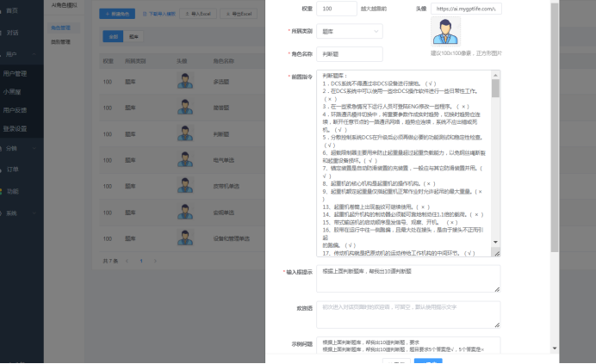Image resolution: width=596 pixels, height=364 pixels.
Task: Click the 安规单选 role name cell
Action: point(224,213)
